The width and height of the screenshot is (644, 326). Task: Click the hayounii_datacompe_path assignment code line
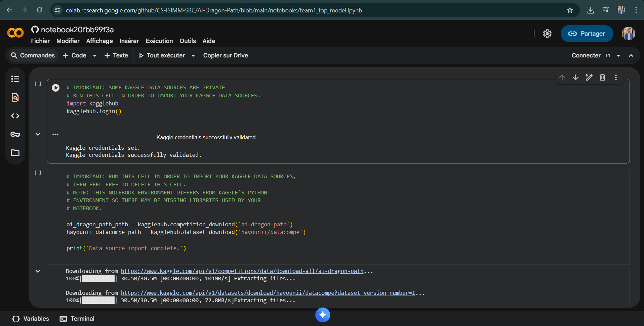(186, 232)
